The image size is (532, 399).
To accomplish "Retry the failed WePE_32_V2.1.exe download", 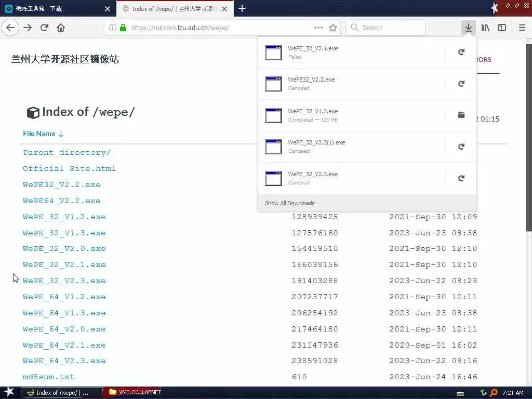I will click(x=461, y=52).
